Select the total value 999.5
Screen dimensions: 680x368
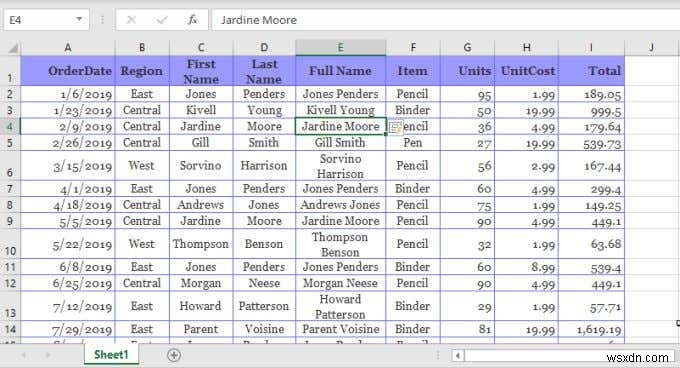[x=591, y=110]
